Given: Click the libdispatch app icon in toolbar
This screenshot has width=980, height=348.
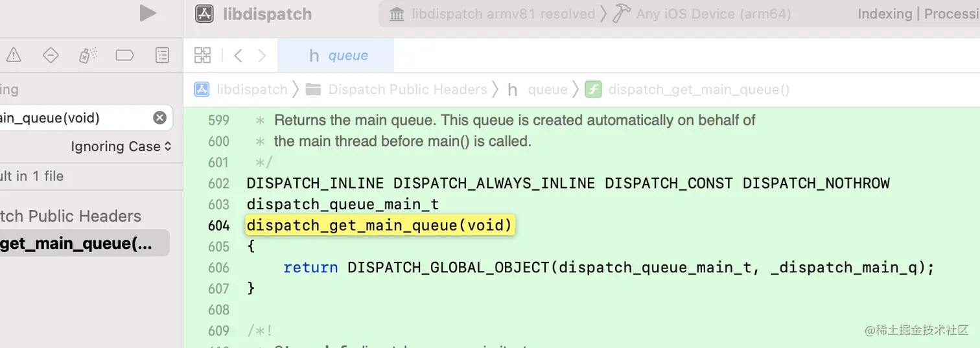Looking at the screenshot, I should (204, 14).
